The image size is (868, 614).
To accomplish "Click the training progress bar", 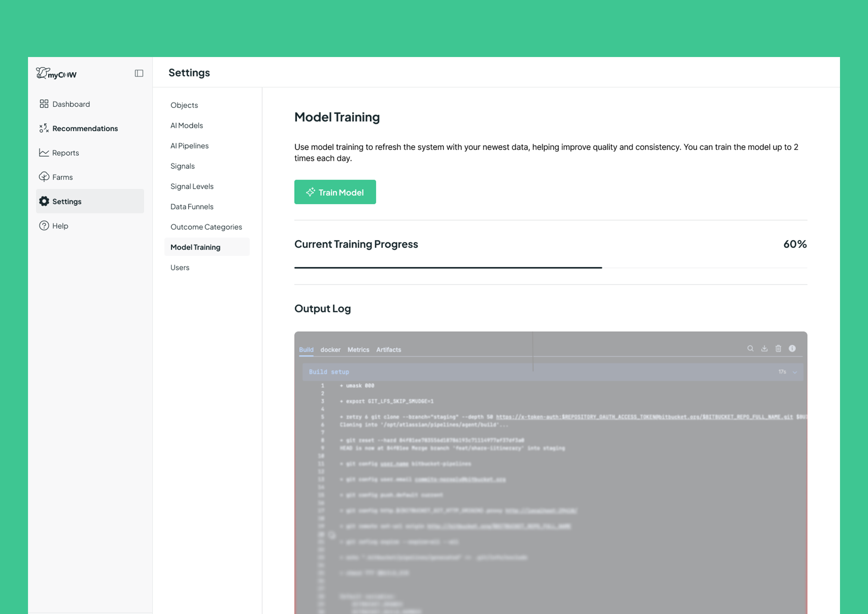I will tap(551, 268).
